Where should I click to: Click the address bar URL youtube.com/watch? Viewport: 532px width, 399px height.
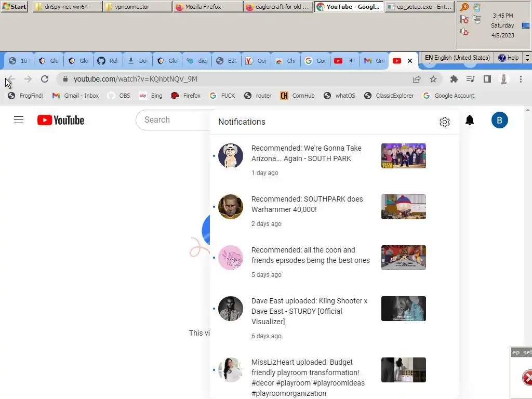(x=136, y=79)
